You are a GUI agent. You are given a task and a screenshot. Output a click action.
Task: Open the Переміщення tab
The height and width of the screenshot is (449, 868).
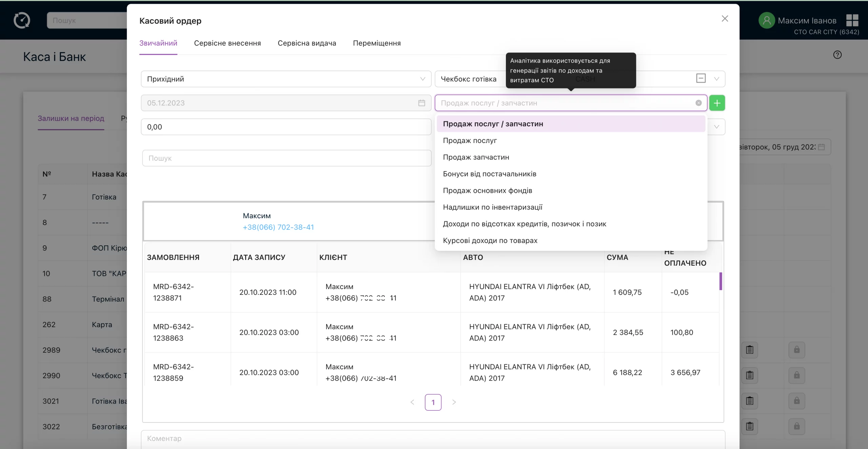tap(377, 43)
